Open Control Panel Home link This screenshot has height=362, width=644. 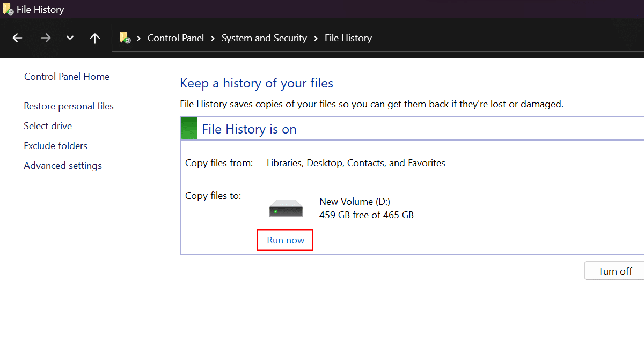click(x=67, y=77)
